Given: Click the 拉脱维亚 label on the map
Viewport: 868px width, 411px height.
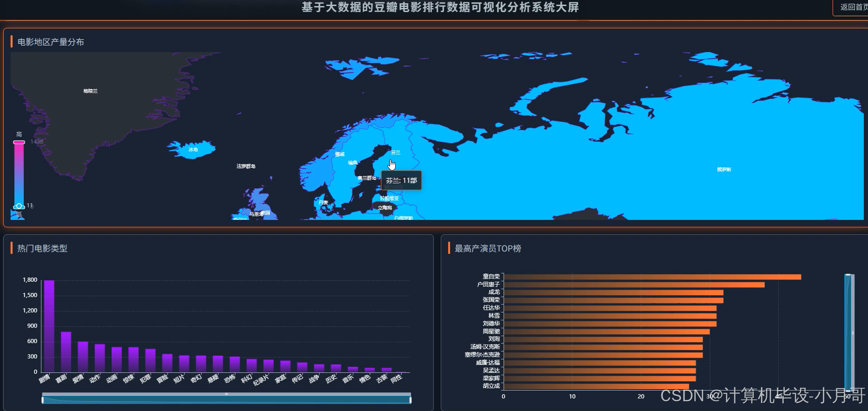Looking at the screenshot, I should 389,198.
